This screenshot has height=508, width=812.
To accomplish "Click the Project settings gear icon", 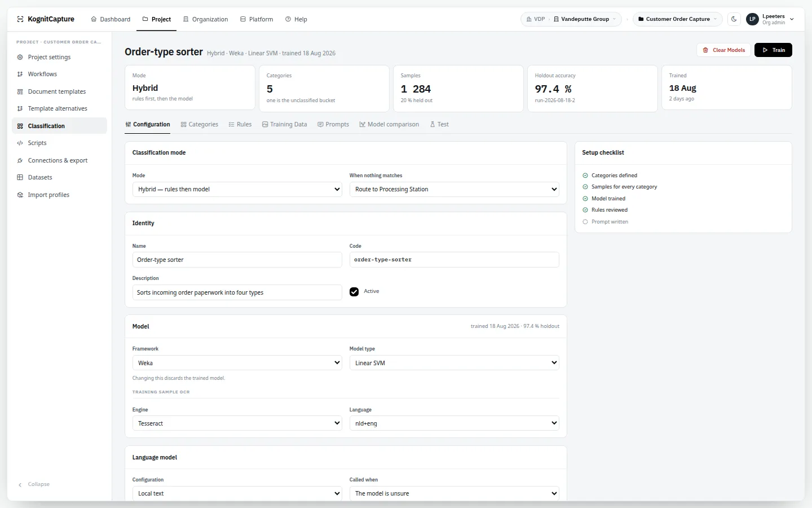I will pos(20,57).
